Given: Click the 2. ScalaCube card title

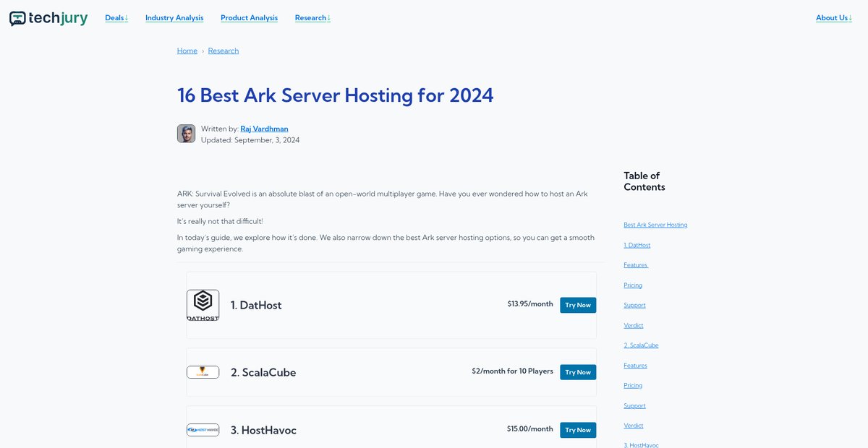Looking at the screenshot, I should pos(263,372).
